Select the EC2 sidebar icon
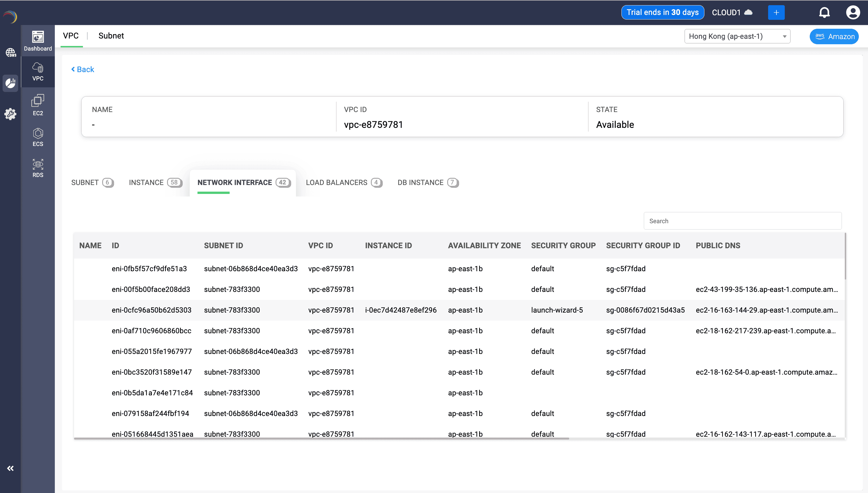This screenshot has width=868, height=493. click(x=38, y=105)
